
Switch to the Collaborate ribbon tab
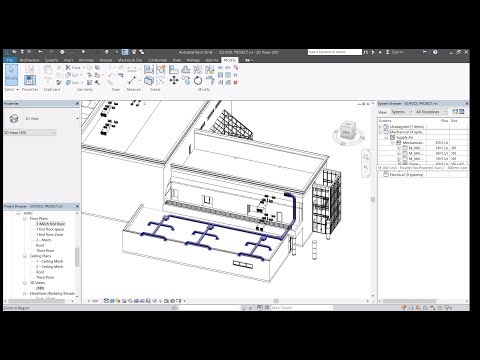[x=157, y=60]
